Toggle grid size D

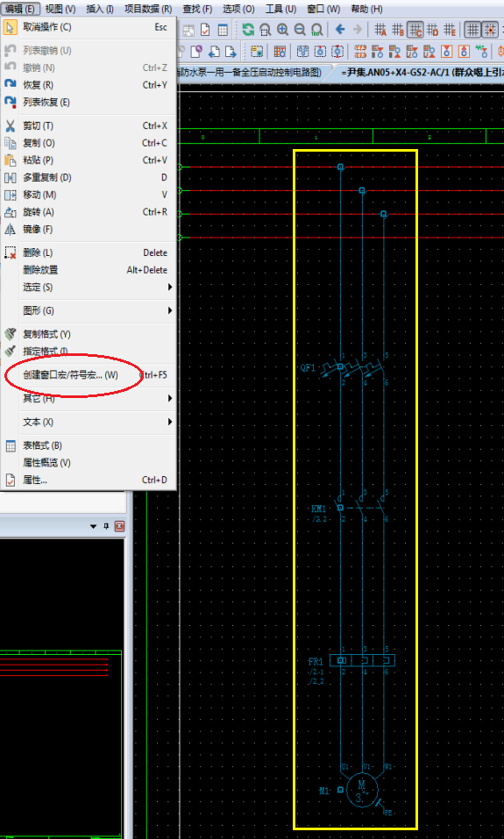click(x=432, y=30)
